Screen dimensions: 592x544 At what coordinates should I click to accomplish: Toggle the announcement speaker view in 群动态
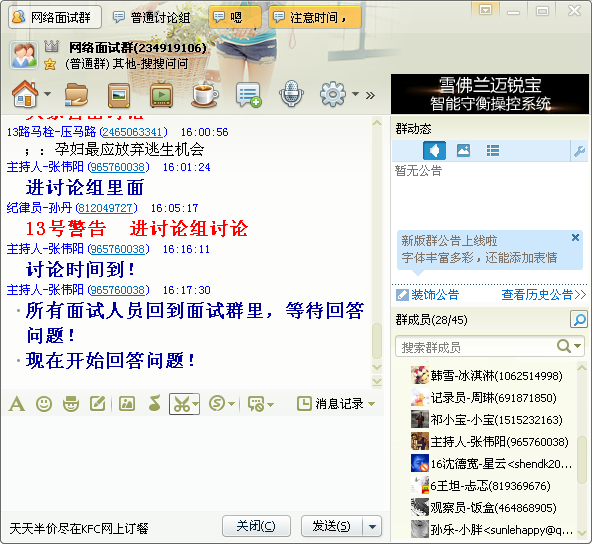click(434, 151)
